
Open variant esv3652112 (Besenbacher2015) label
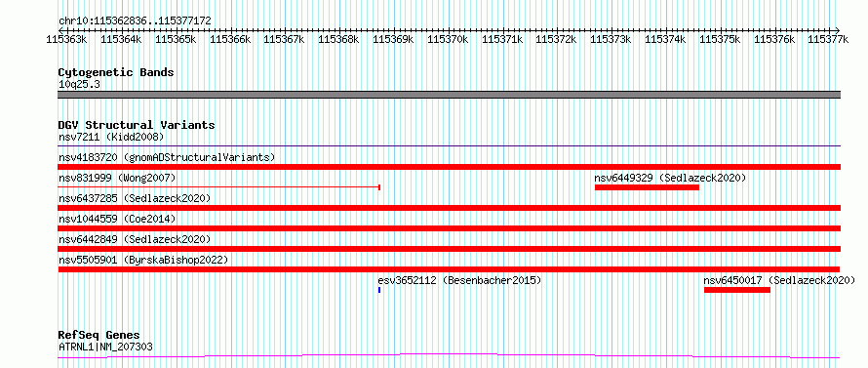(459, 280)
